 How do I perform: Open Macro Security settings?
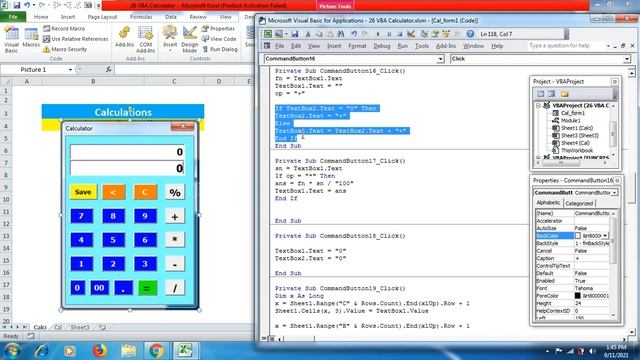(65, 49)
